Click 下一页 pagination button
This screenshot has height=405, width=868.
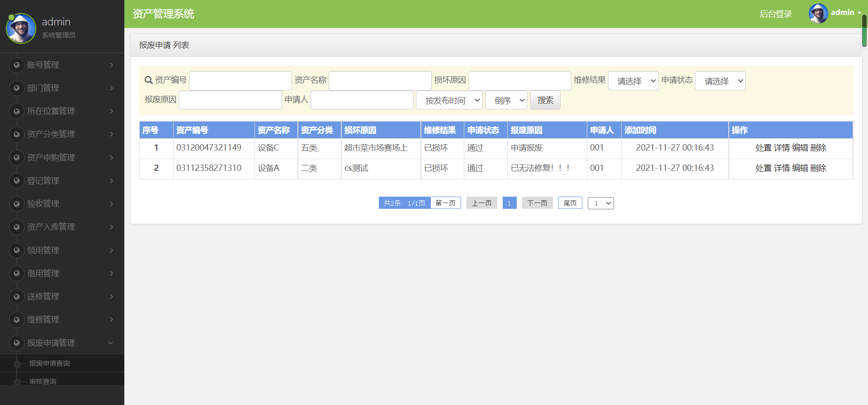point(538,203)
